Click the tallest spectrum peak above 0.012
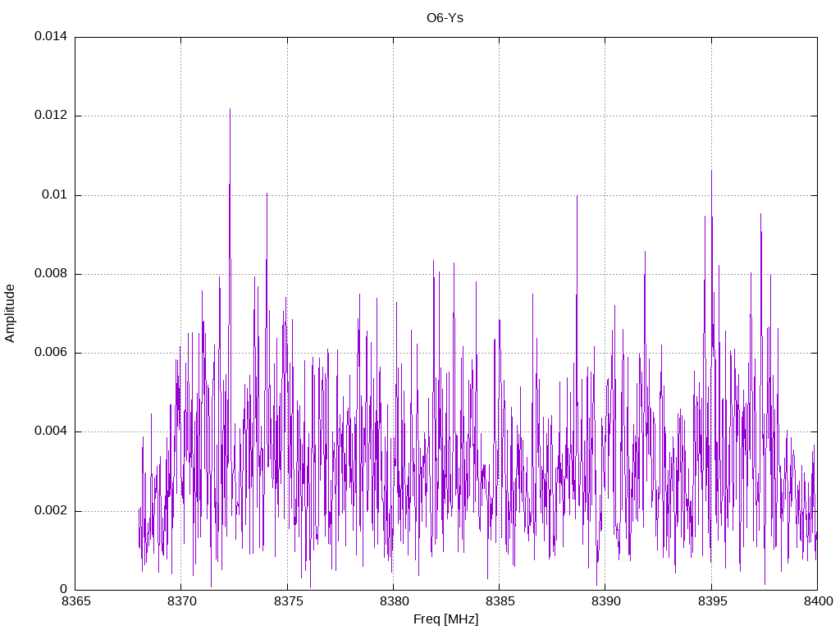Image resolution: width=840 pixels, height=630 pixels. pos(230,109)
